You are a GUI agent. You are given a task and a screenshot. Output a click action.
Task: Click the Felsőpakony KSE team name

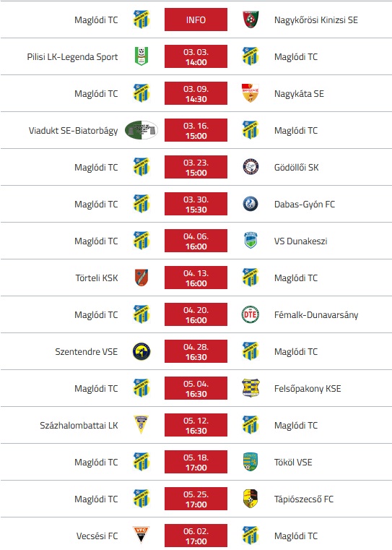pyautogui.click(x=308, y=389)
